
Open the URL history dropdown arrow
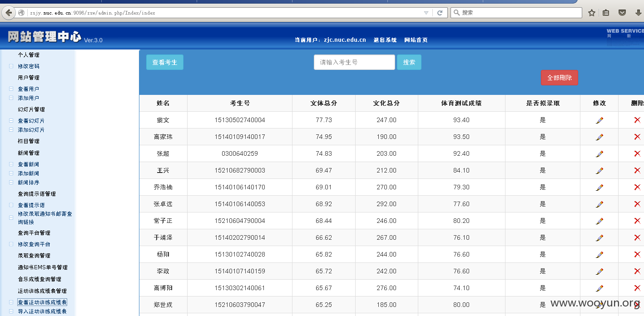[426, 13]
